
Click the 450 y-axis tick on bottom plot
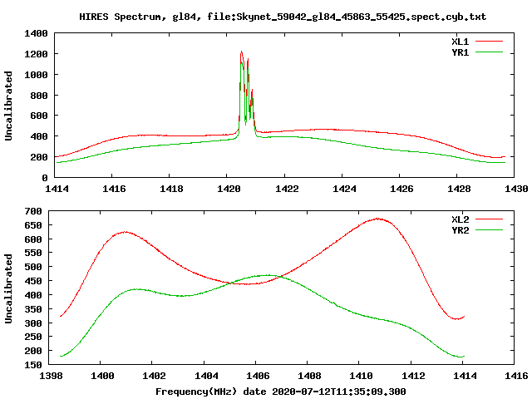33,281
